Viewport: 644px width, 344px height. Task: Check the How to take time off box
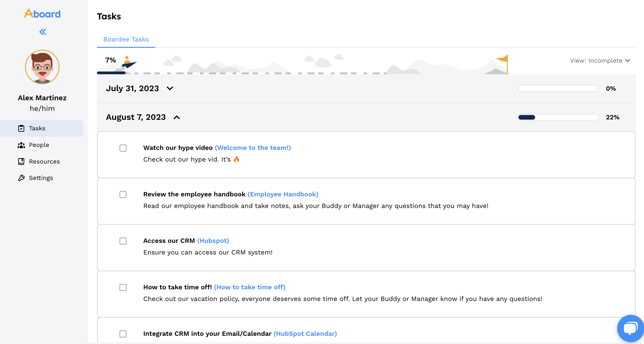point(123,288)
